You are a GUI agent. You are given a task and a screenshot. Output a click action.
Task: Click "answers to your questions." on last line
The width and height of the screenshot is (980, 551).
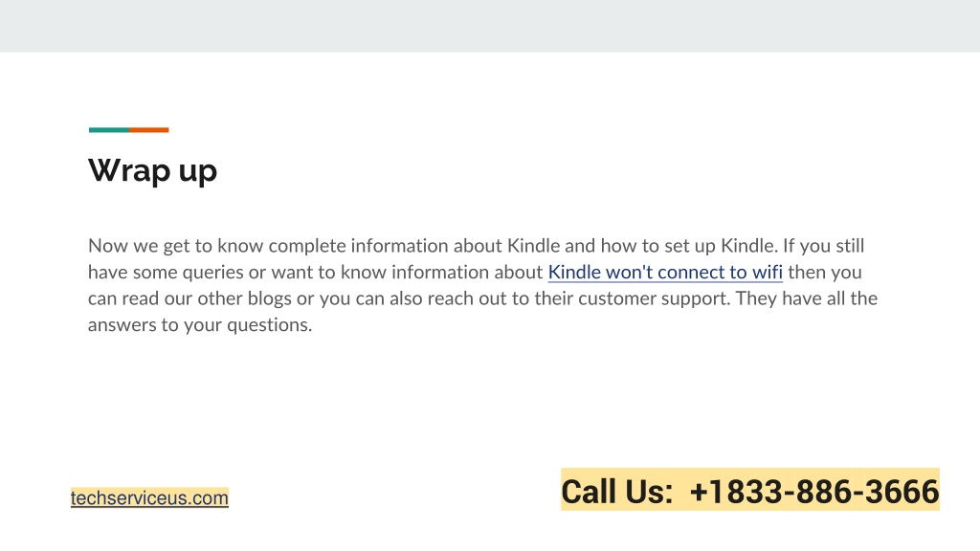tap(200, 325)
